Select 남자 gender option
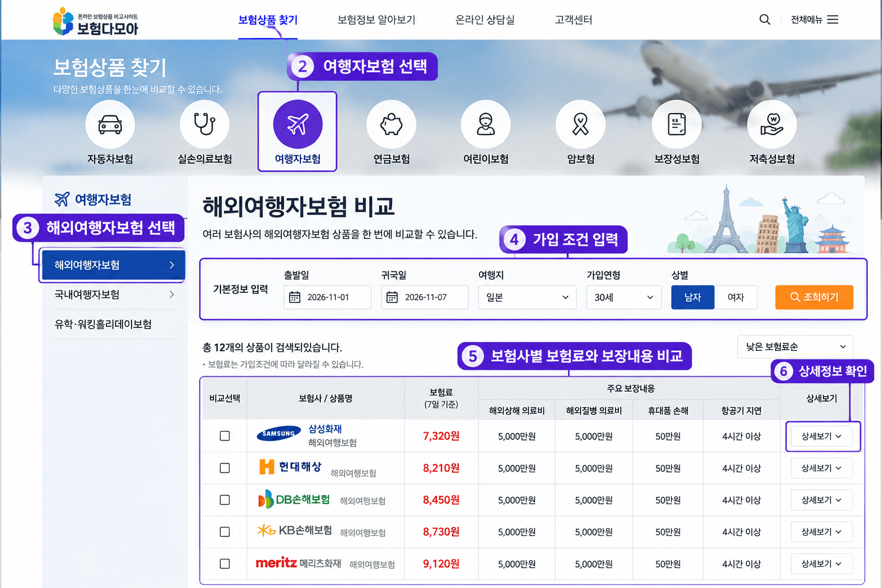This screenshot has width=882, height=588. (x=693, y=297)
